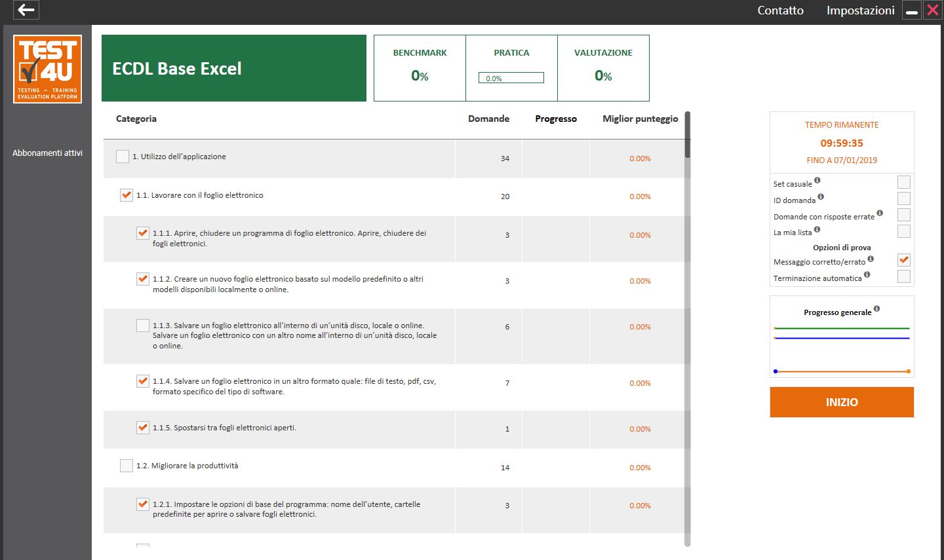Click question count 34 for Utilizzo dell'applicazione
944x560 pixels.
pos(505,159)
